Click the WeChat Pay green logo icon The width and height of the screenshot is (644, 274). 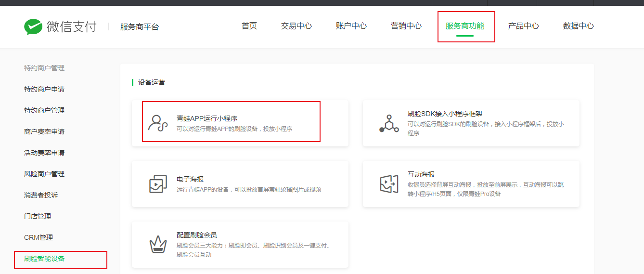coord(33,26)
